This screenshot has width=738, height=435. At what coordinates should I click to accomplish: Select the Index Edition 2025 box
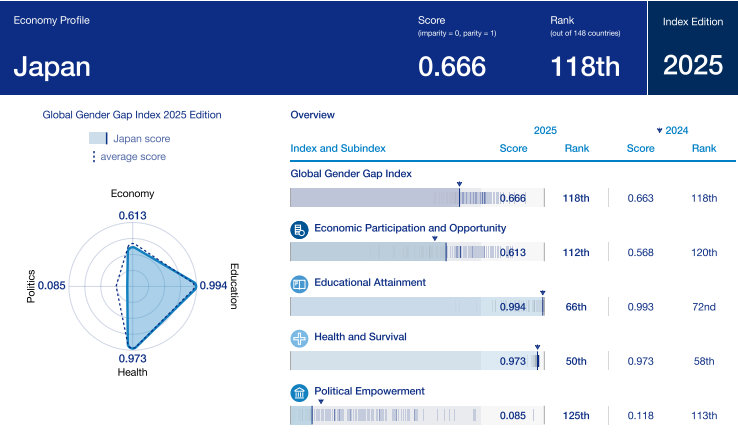point(692,48)
